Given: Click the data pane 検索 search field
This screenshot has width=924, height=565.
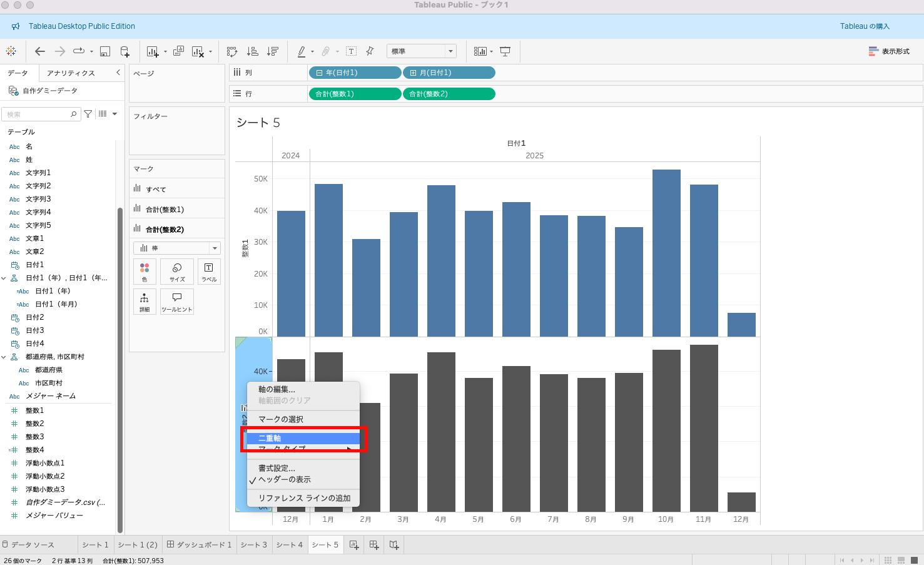Looking at the screenshot, I should 39,115.
